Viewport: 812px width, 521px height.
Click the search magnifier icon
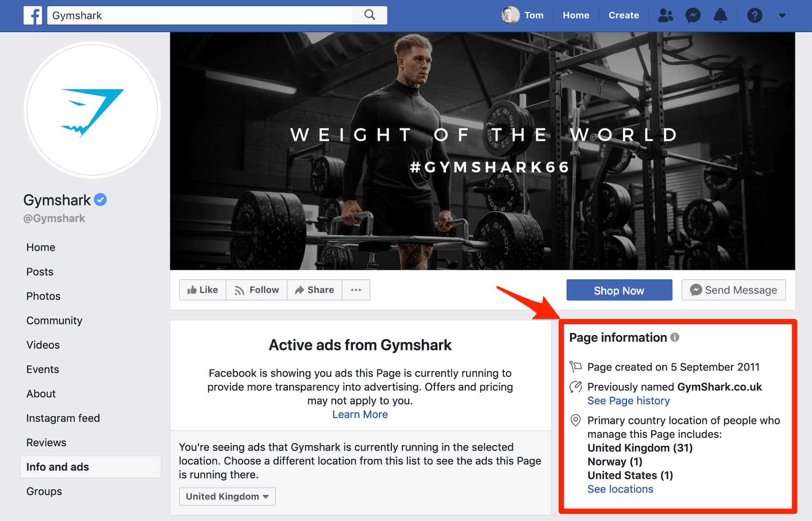369,15
